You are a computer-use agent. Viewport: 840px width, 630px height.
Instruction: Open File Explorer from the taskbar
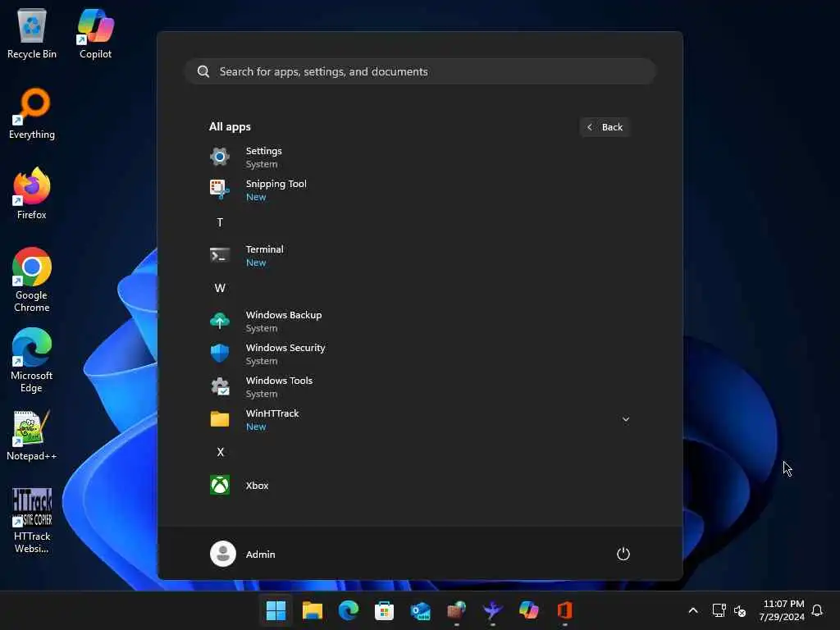[312, 610]
